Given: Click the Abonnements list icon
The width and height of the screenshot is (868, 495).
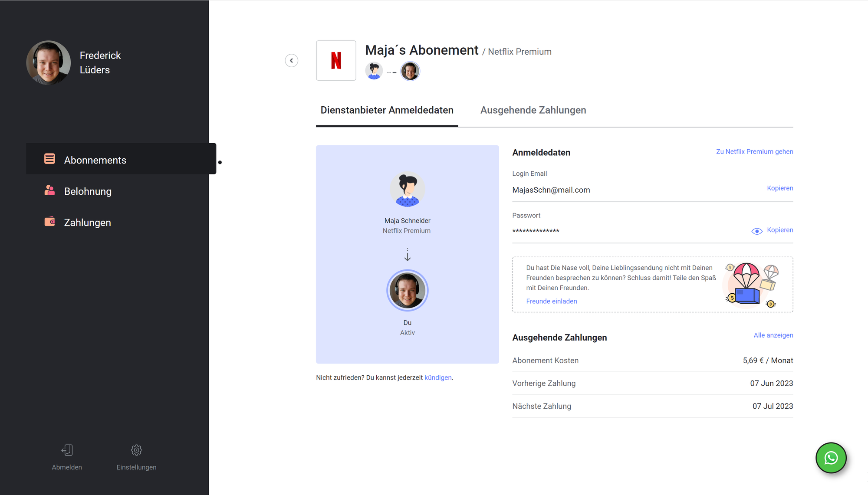Looking at the screenshot, I should tap(49, 159).
